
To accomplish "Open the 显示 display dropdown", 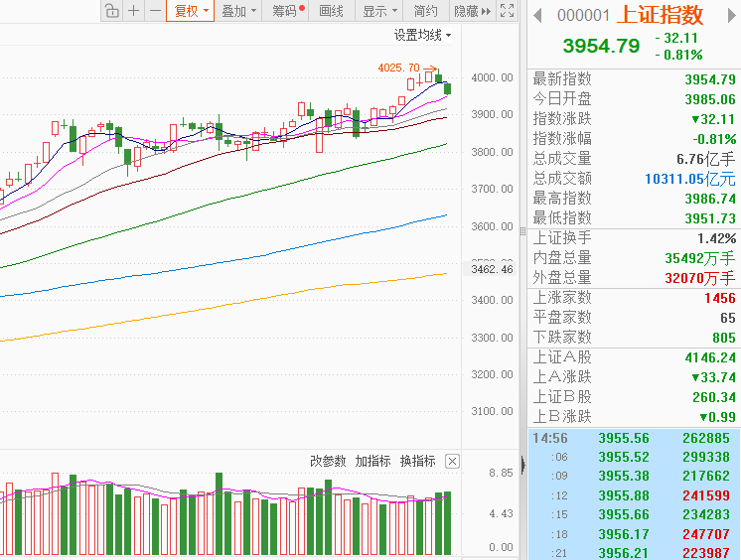I will coord(380,11).
